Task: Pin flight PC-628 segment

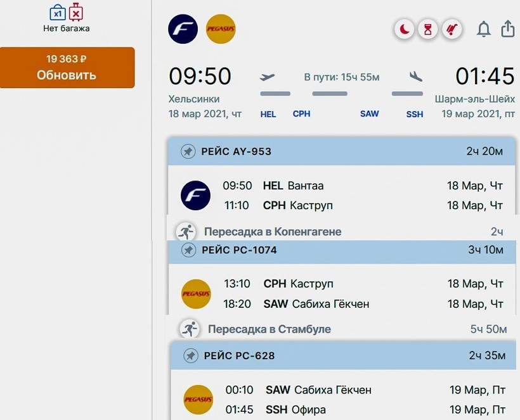Action: 190,355
